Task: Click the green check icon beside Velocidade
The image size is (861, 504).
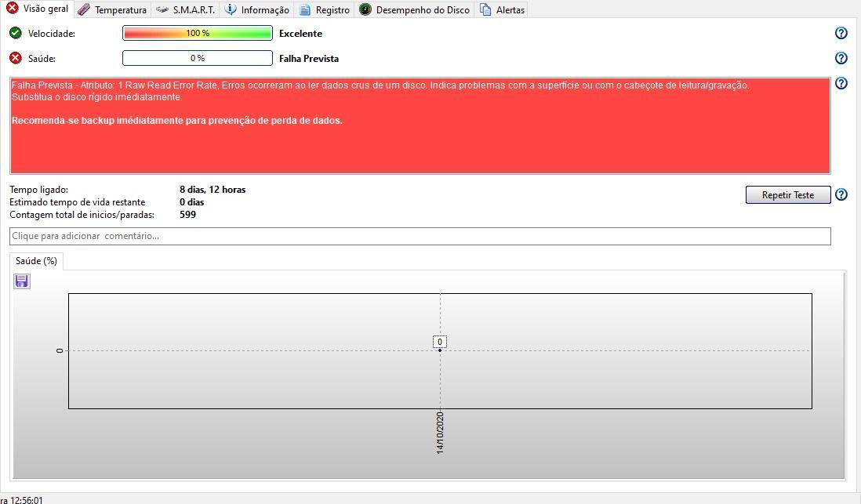Action: [16, 34]
